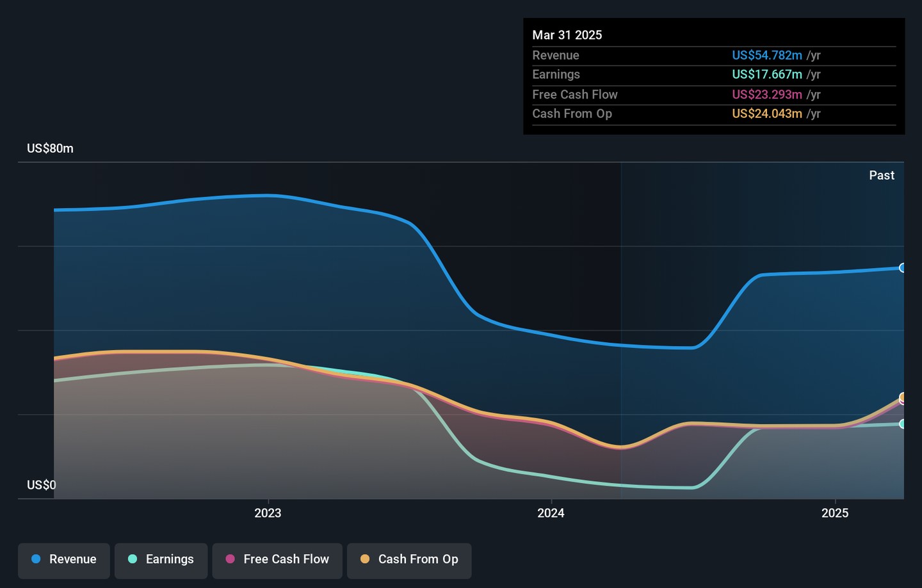Click the 2024 x-axis label
The width and height of the screenshot is (922, 588).
coord(551,513)
